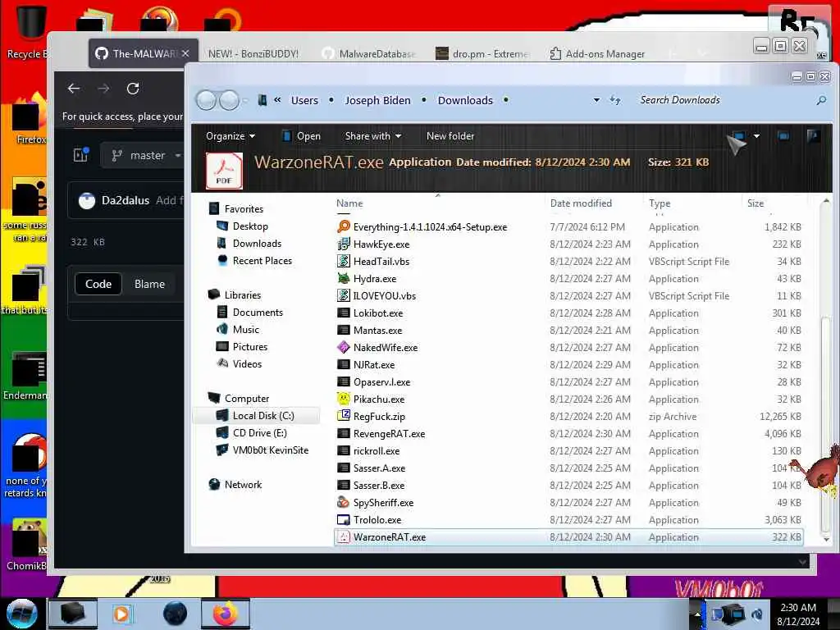Viewport: 840px width, 630px height.
Task: Select the Blame view tab
Action: 149,284
